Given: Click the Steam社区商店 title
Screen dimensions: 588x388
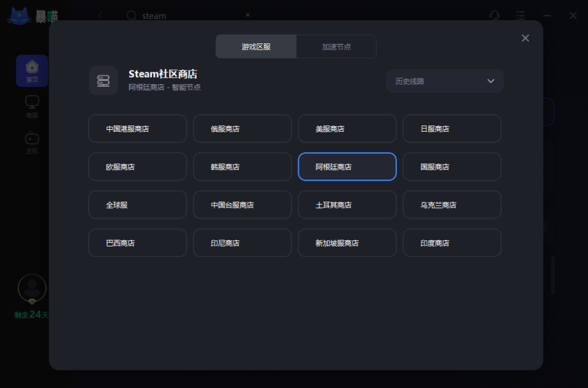Looking at the screenshot, I should tap(163, 74).
